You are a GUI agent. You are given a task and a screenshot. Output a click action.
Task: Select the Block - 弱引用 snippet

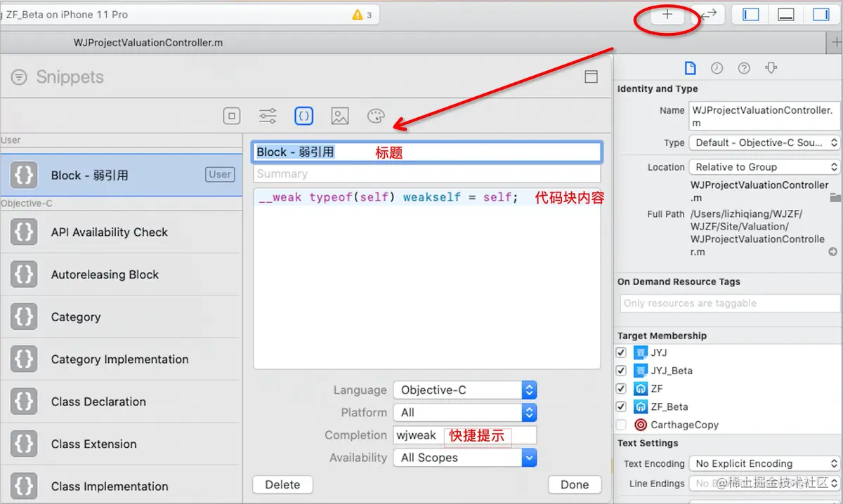coord(121,175)
